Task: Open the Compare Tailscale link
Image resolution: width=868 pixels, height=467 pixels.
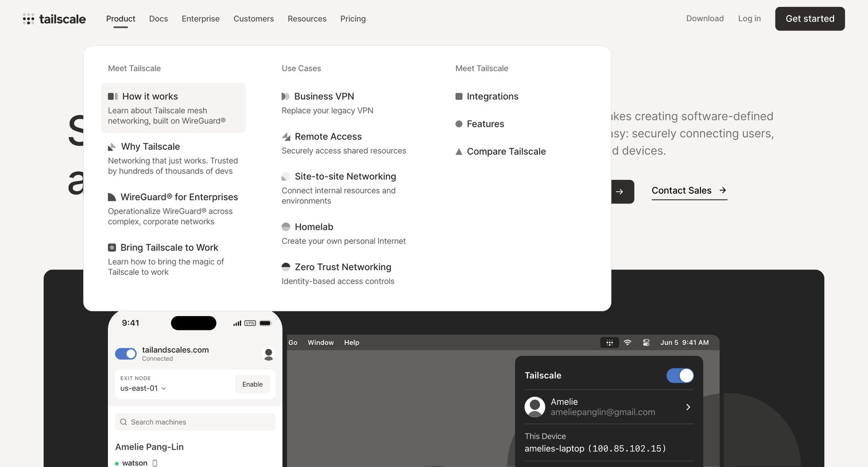Action: [x=501, y=151]
